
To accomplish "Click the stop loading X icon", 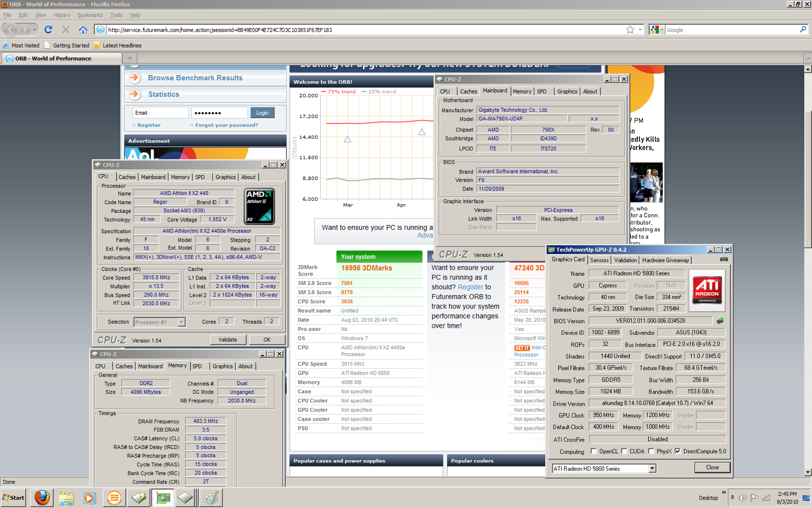I will click(65, 29).
